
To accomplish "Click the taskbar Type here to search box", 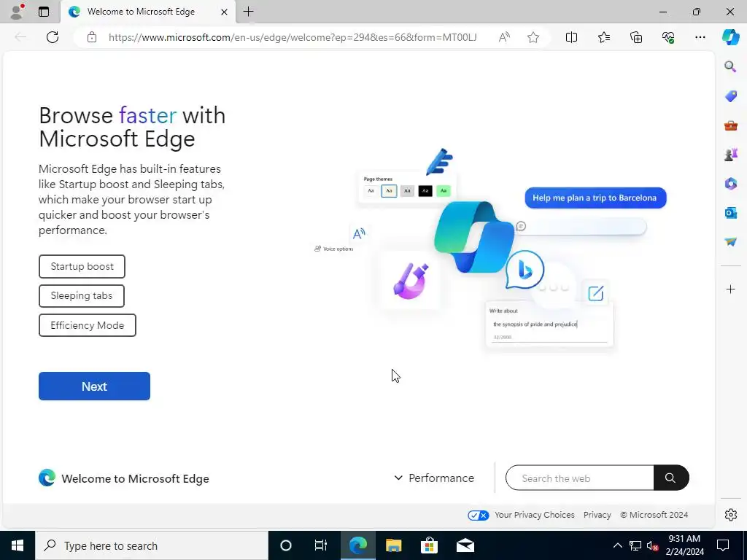I will pos(152,545).
